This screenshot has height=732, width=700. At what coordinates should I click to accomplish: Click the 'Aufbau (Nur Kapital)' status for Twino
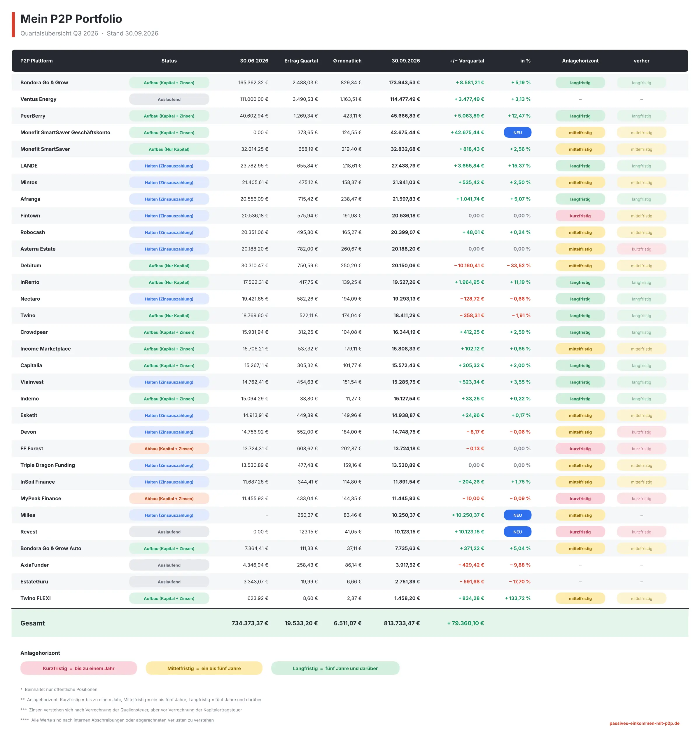pyautogui.click(x=169, y=316)
